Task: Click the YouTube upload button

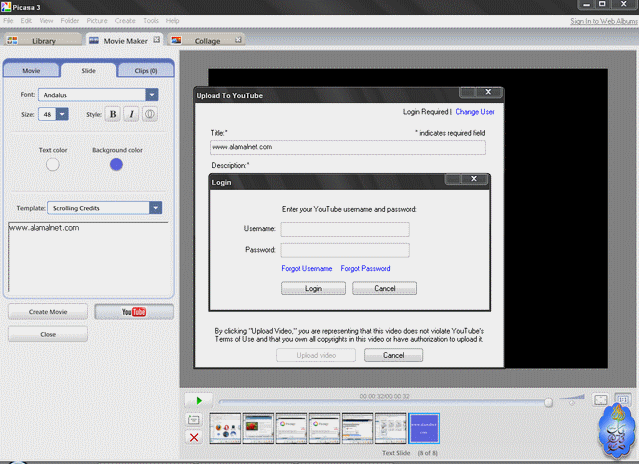Action: 134,312
